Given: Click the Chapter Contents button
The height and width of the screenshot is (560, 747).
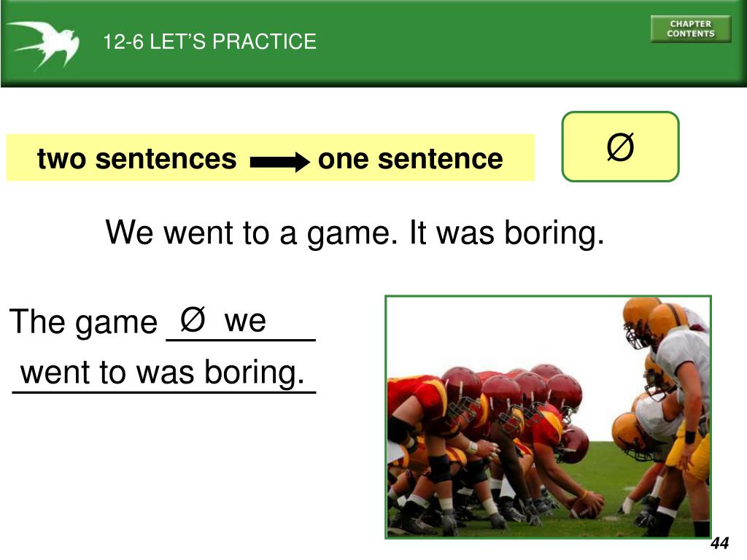Looking at the screenshot, I should pos(690,28).
